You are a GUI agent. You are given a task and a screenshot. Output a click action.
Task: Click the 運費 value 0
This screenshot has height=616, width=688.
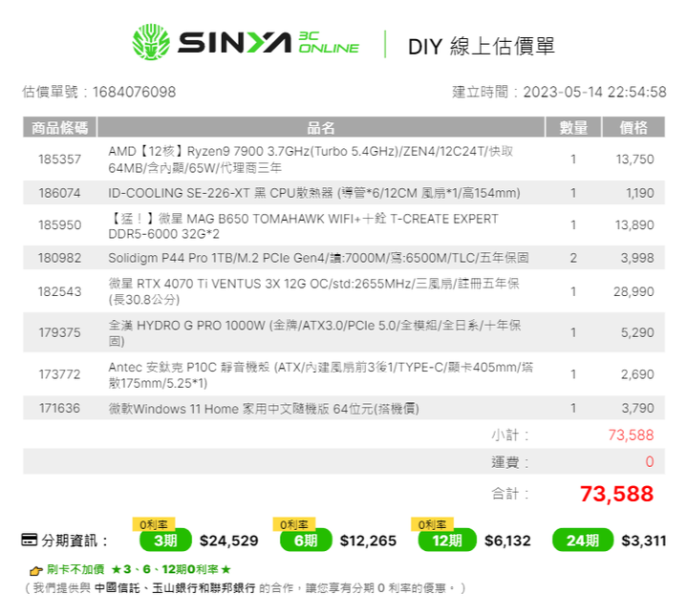(650, 461)
